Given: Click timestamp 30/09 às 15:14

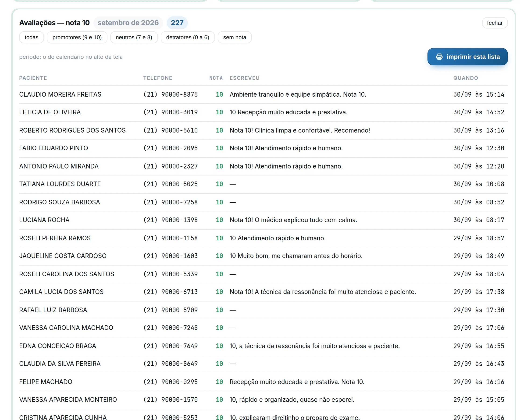Looking at the screenshot, I should [x=479, y=94].
